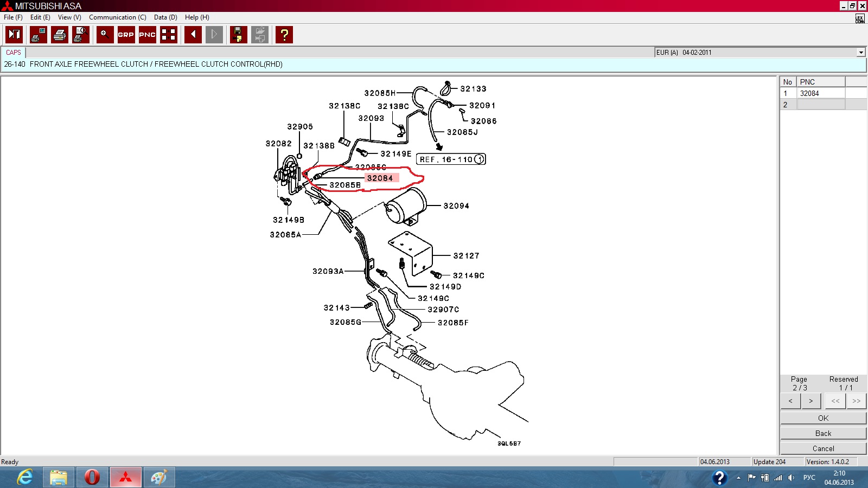868x488 pixels.
Task: Select part number 32093 in diagram
Action: (x=371, y=118)
